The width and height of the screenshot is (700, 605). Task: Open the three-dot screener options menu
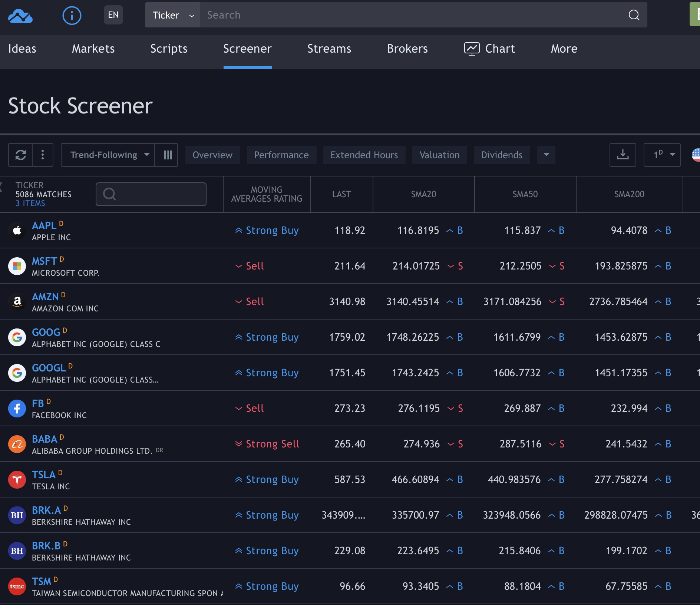click(43, 155)
